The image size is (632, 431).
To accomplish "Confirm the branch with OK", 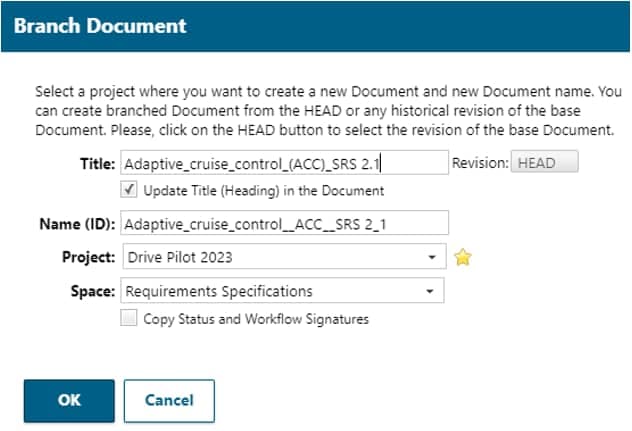I will [69, 400].
